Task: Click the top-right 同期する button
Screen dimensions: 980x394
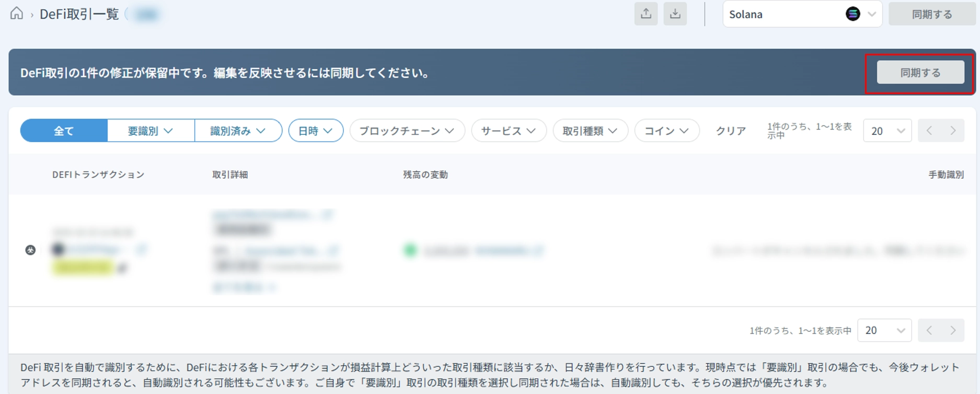Action: pos(932,14)
